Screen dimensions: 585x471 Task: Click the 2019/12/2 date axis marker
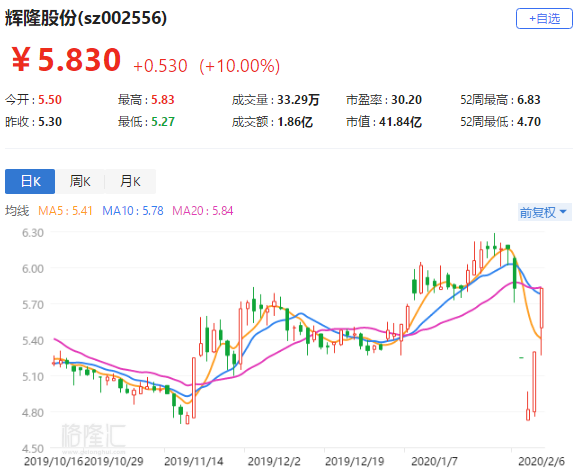pyautogui.click(x=274, y=461)
